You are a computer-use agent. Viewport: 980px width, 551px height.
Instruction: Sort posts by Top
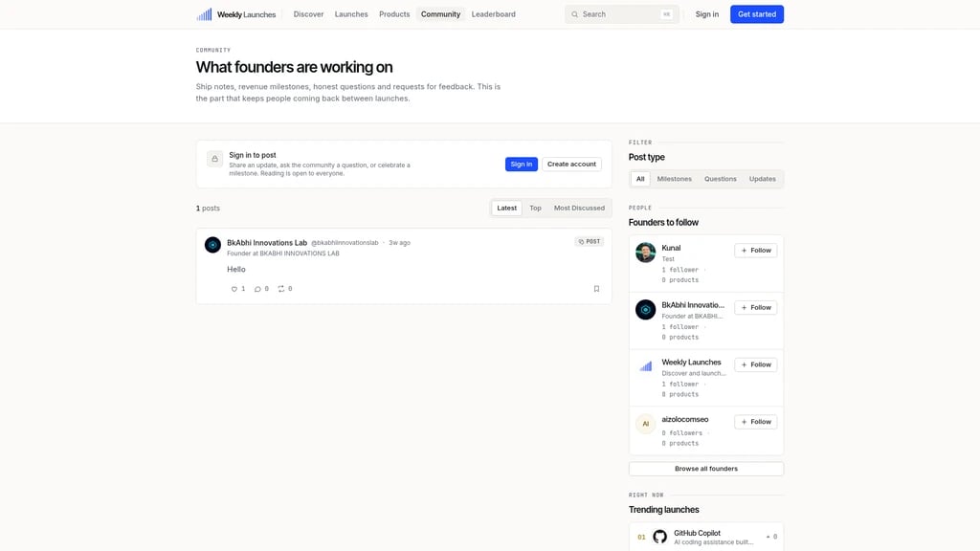point(536,208)
